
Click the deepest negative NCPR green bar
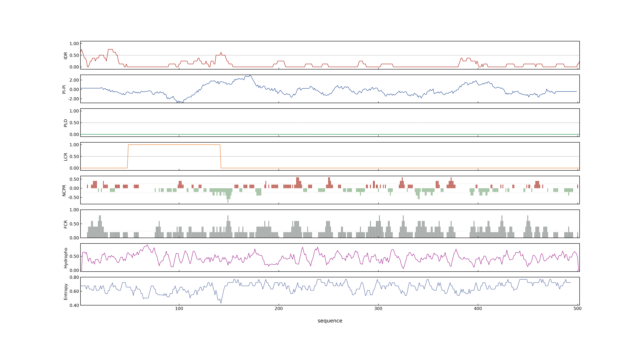pyautogui.click(x=228, y=195)
